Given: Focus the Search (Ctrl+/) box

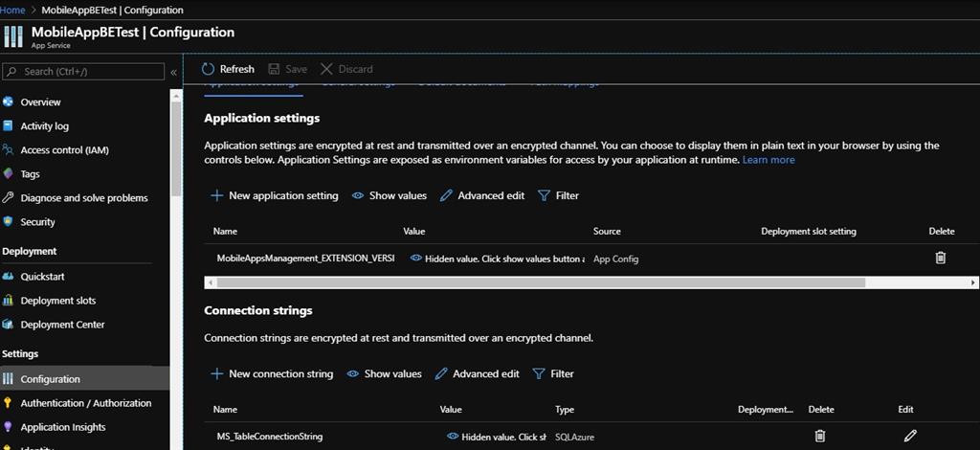Looking at the screenshot, I should click(x=83, y=72).
